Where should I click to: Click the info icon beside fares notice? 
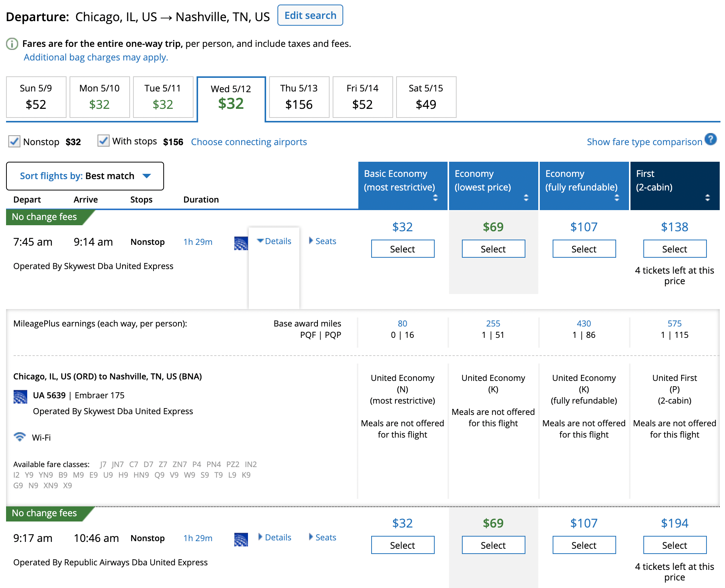(x=12, y=44)
